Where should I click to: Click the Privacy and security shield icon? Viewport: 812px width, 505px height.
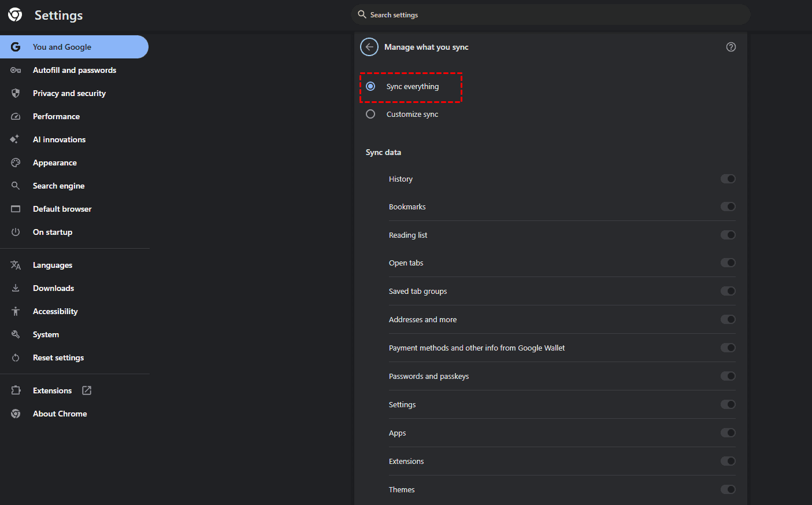(16, 93)
